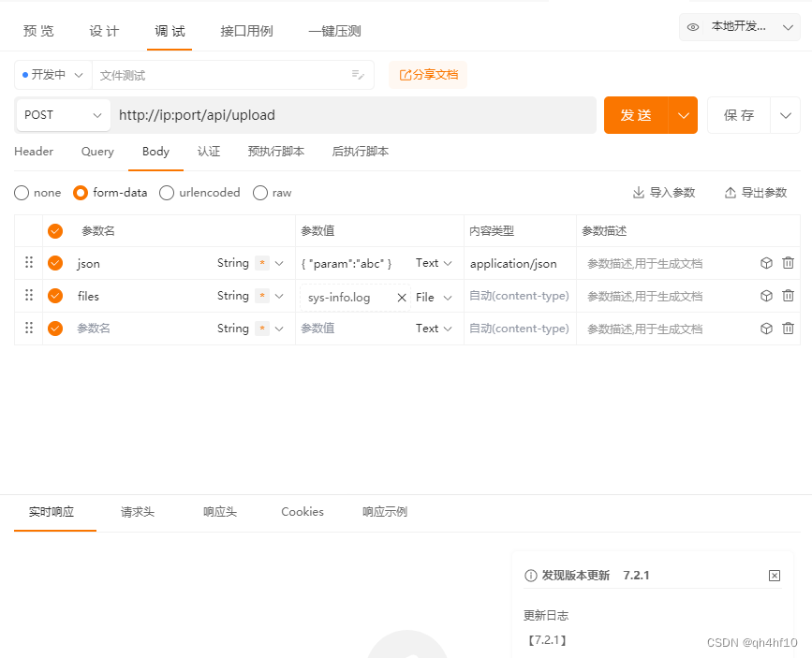812x658 pixels.
Task: Select the raw body format radio button
Action: 259,193
